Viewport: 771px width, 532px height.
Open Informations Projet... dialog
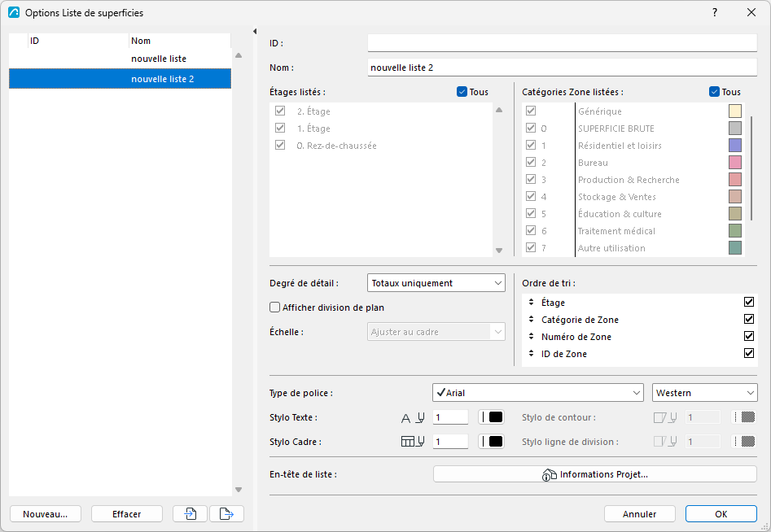595,474
